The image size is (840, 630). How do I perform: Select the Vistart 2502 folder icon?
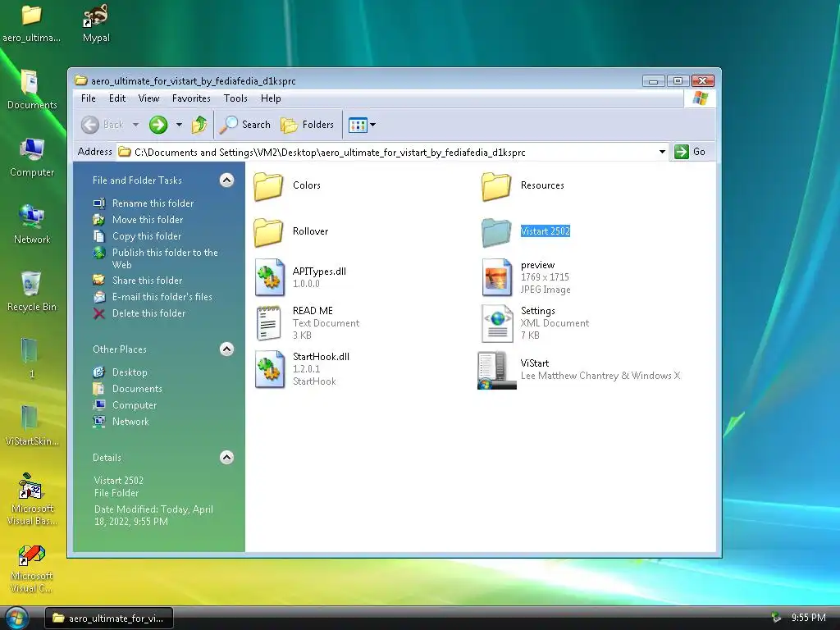(x=496, y=232)
